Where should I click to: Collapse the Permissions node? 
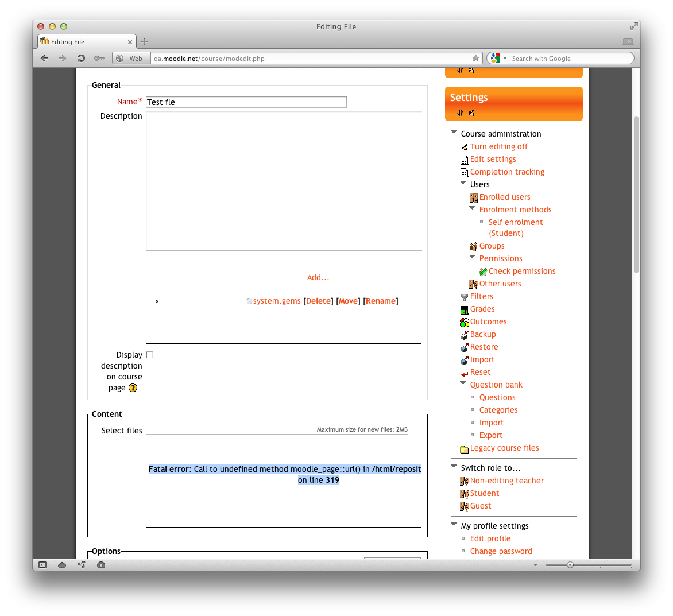pyautogui.click(x=472, y=257)
